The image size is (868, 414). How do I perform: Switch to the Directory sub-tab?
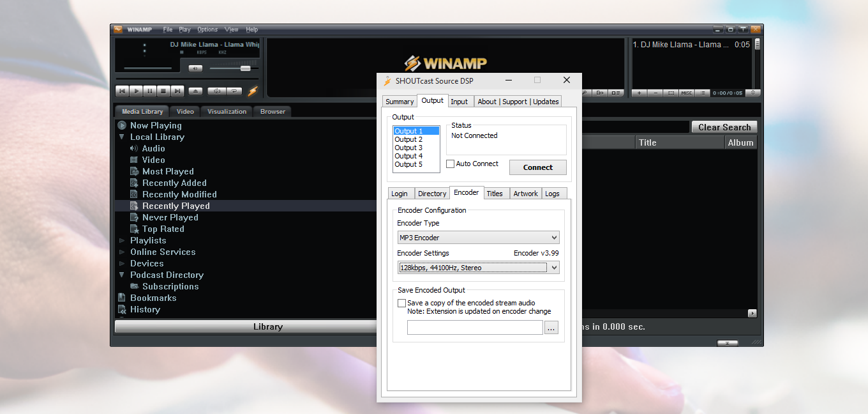(432, 194)
